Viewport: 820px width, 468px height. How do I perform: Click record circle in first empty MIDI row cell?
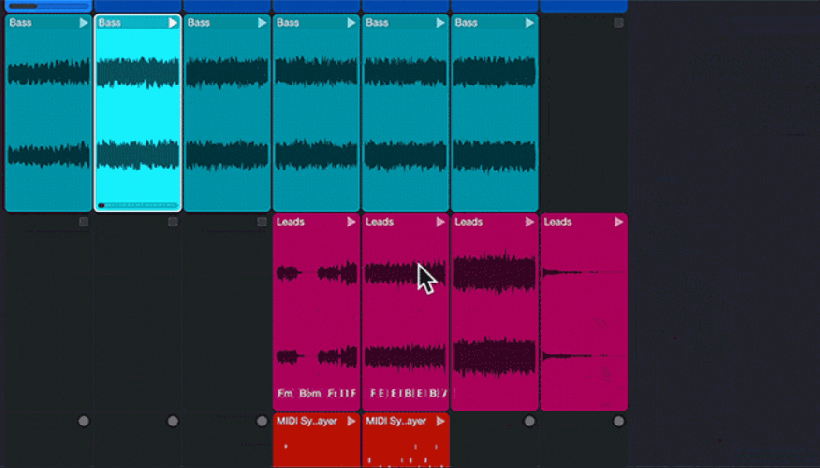click(83, 421)
